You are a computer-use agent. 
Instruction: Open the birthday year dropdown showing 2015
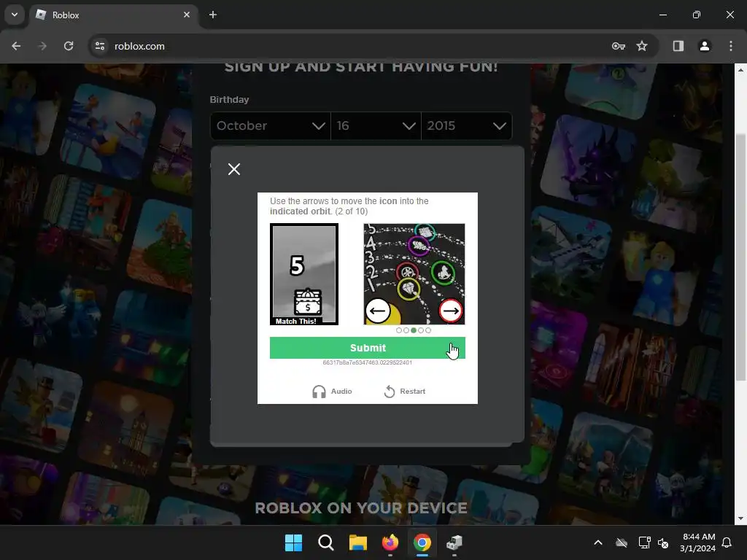(x=466, y=125)
